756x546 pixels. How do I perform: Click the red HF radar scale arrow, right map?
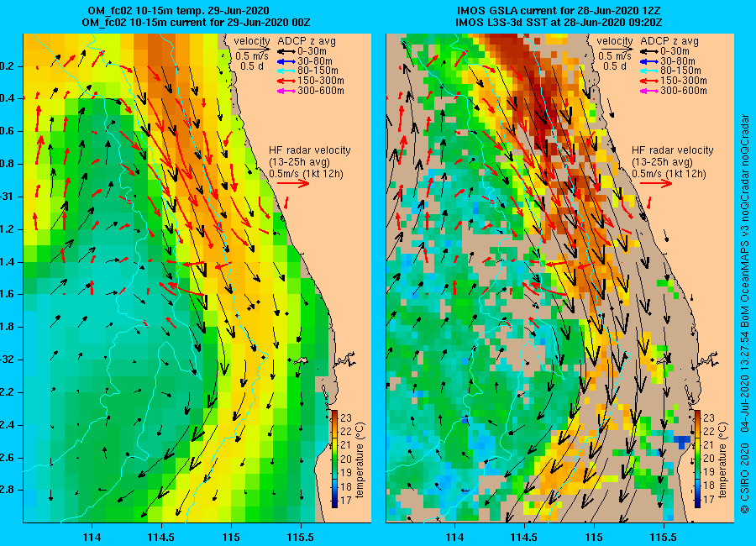point(656,183)
